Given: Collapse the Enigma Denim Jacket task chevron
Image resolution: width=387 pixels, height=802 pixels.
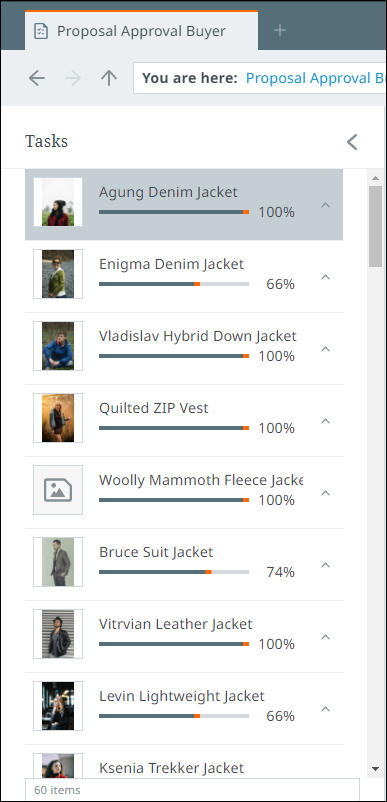Looking at the screenshot, I should 325,277.
